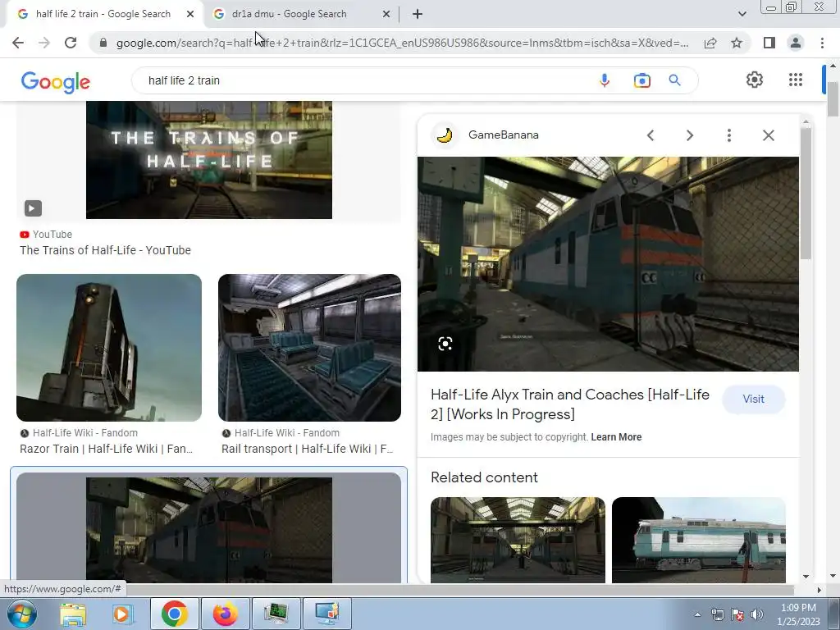Click the page vertical scrollbar thumb
The width and height of the screenshot is (840, 630).
pyautogui.click(x=833, y=98)
